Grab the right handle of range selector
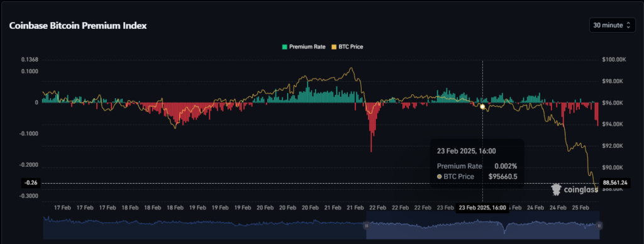The width and height of the screenshot is (644, 244). (x=599, y=226)
